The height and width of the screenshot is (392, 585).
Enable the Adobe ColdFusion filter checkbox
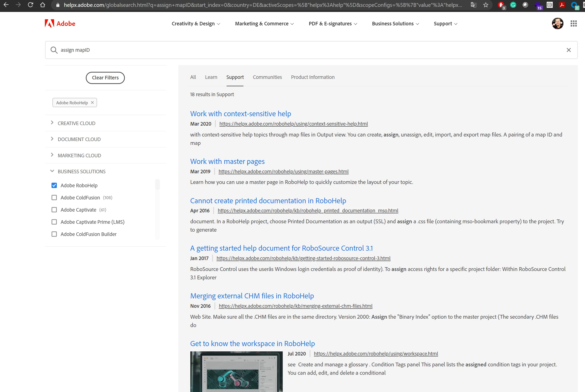coord(54,198)
